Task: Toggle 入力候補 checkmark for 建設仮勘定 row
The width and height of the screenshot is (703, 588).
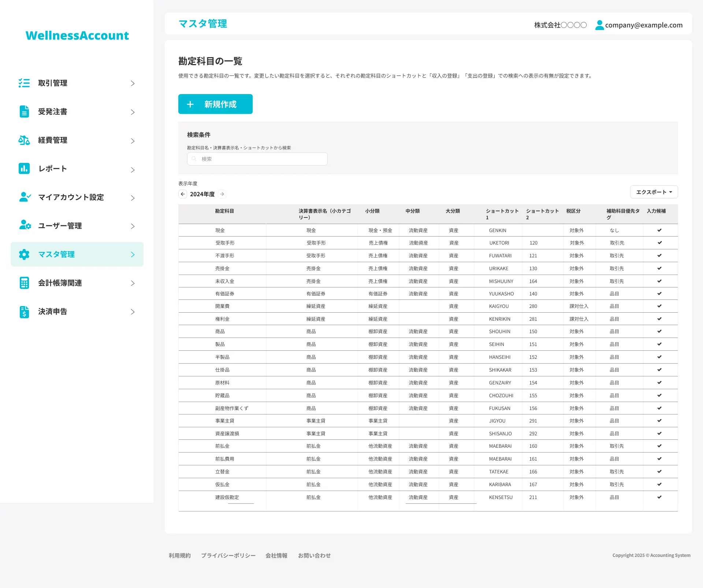Action: (x=659, y=497)
